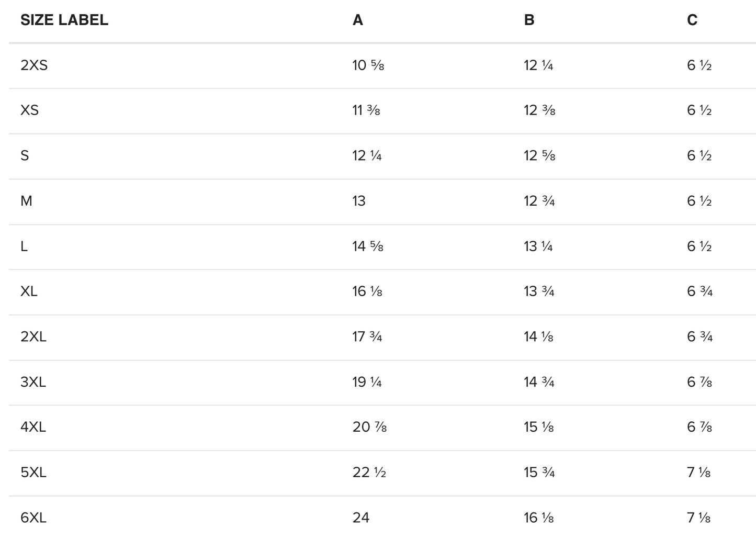
Task: Select the 22 ½ value for 5XL
Action: tap(369, 473)
